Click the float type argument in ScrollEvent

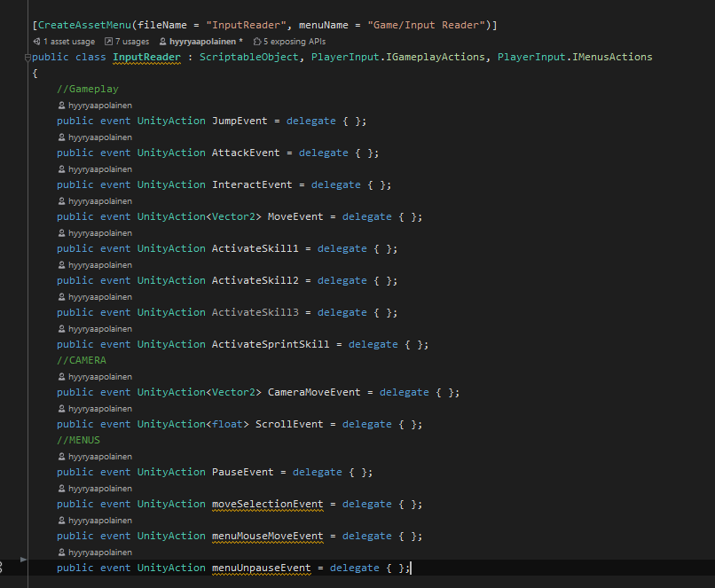[228, 424]
